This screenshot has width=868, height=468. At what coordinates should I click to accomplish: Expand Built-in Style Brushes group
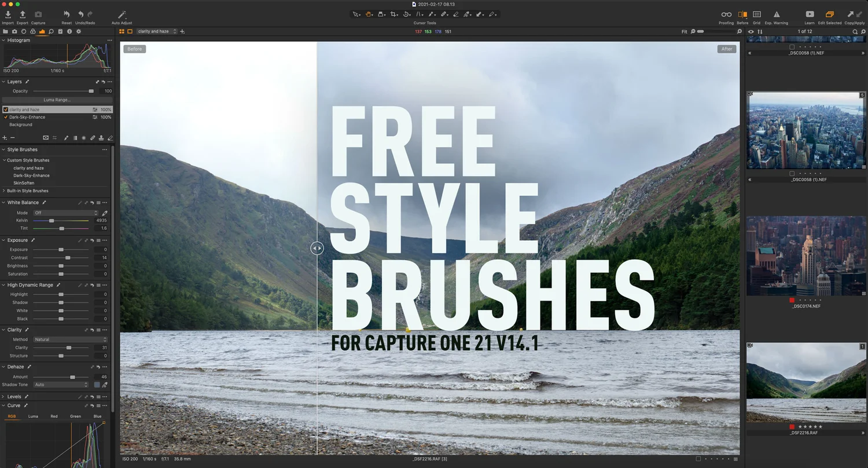coord(4,191)
